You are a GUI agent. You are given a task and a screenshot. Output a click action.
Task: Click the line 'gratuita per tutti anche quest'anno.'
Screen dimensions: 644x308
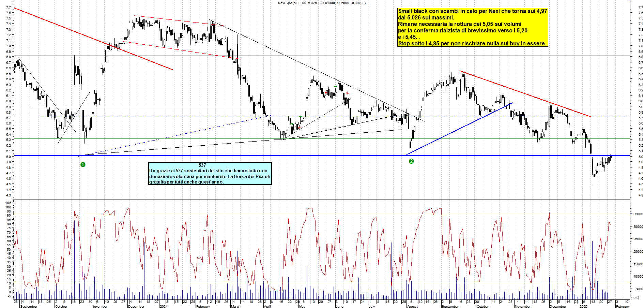[186, 182]
